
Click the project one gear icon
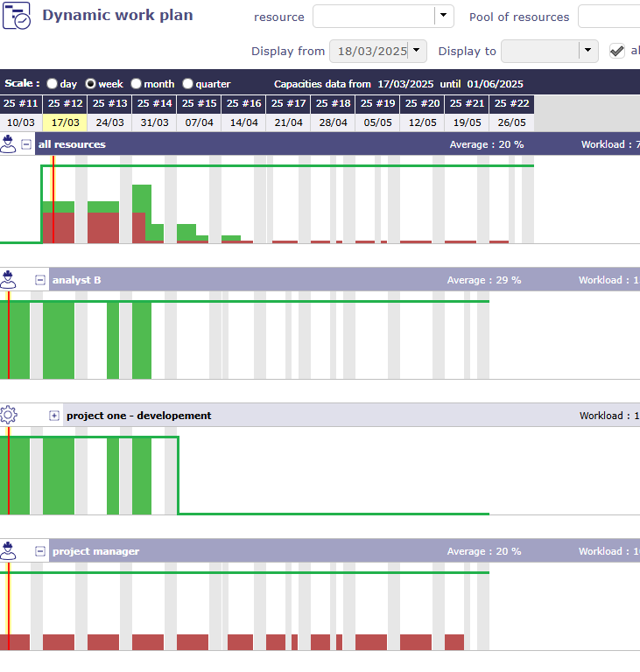pos(9,416)
